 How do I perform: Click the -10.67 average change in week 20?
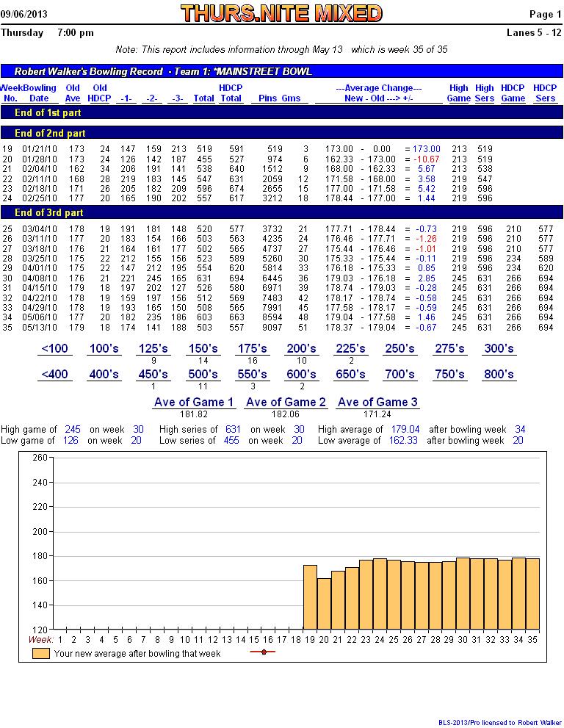click(x=426, y=159)
